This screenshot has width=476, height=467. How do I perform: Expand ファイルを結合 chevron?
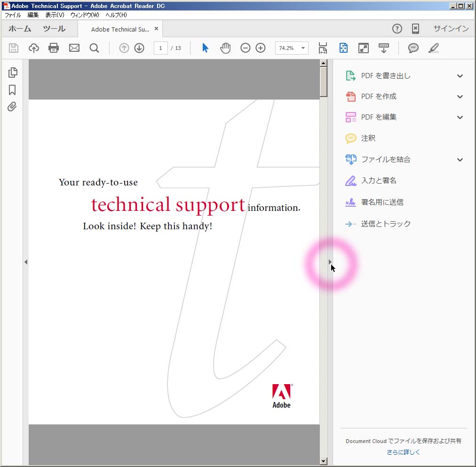[460, 160]
